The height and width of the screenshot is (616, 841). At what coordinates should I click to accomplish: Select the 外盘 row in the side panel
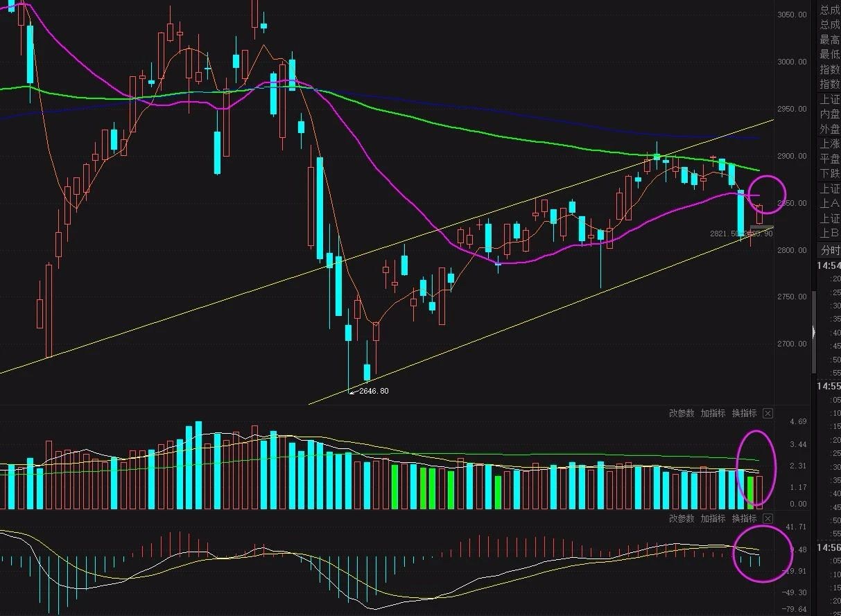point(830,130)
